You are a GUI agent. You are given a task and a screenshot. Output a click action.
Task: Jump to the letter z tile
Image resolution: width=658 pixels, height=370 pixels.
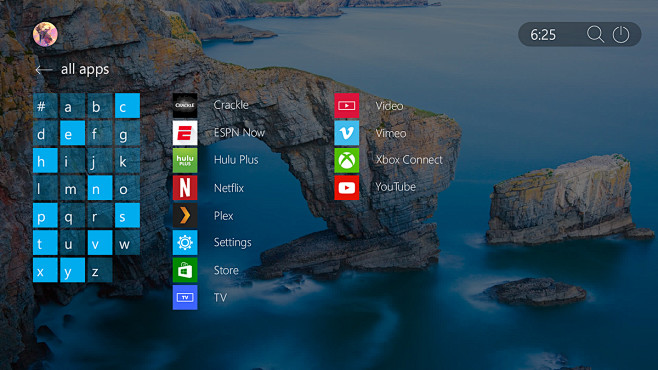(100, 270)
